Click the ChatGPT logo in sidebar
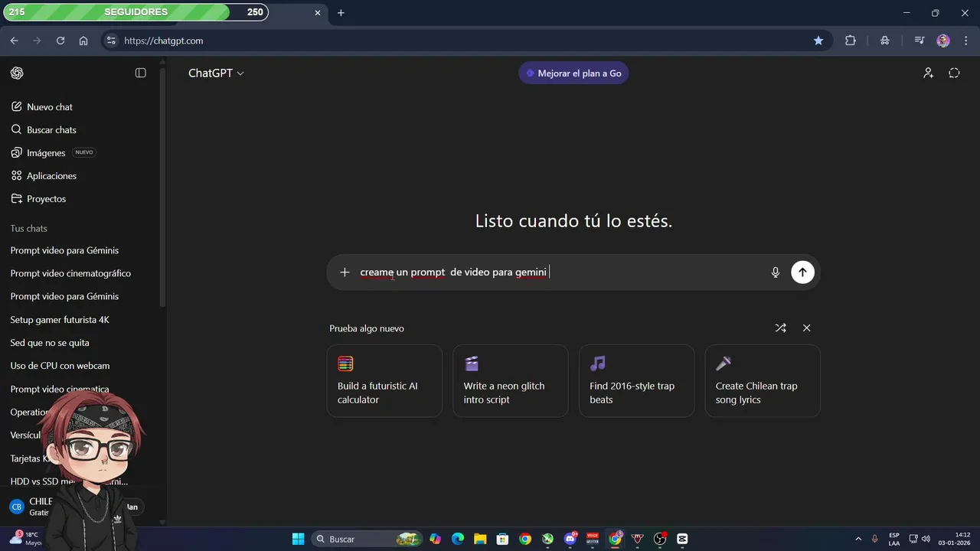The image size is (980, 551). coord(17,73)
